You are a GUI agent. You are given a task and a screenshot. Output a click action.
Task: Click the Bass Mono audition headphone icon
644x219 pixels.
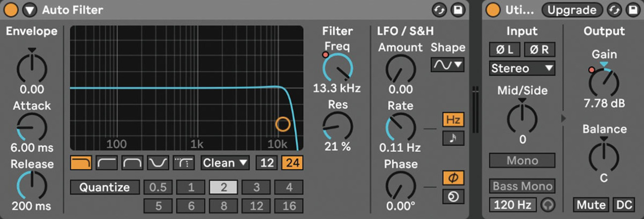(547, 205)
